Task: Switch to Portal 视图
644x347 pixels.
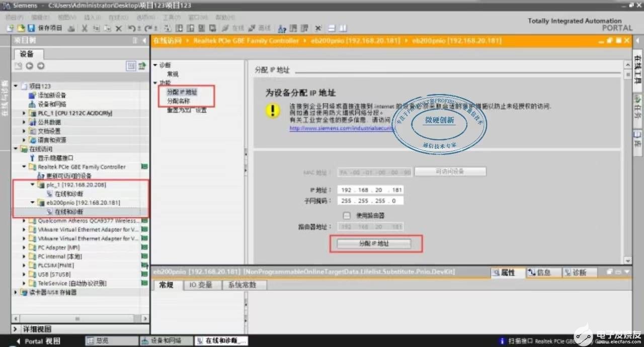Action: 40,341
